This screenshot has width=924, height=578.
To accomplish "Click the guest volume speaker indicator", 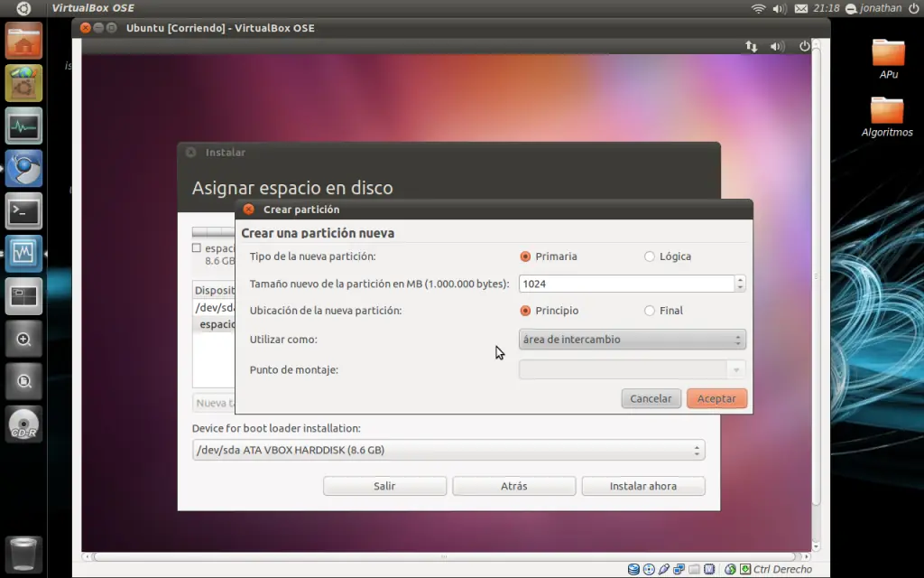I will click(x=777, y=46).
